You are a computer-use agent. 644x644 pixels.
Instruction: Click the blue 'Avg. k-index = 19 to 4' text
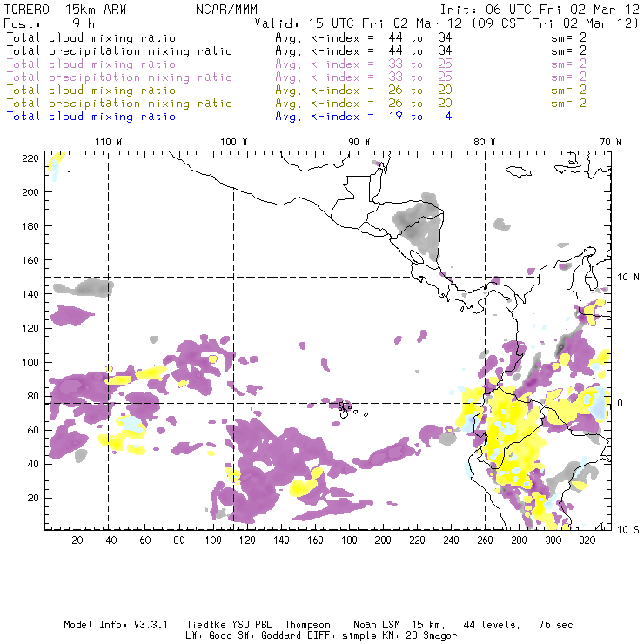click(364, 117)
